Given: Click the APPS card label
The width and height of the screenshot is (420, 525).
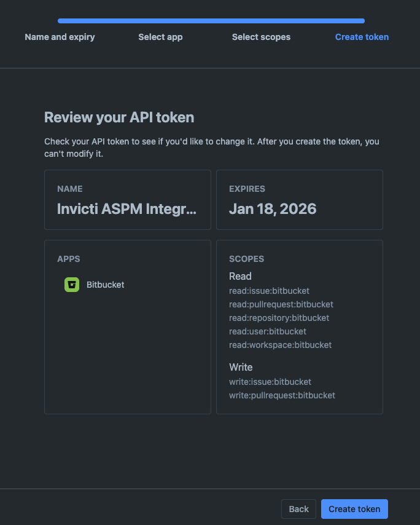Looking at the screenshot, I should click(x=69, y=259).
